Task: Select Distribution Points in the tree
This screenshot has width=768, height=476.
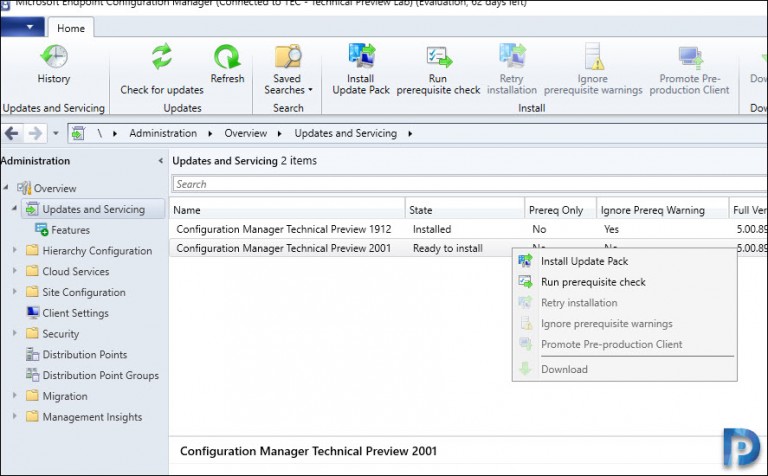Action: coord(85,355)
